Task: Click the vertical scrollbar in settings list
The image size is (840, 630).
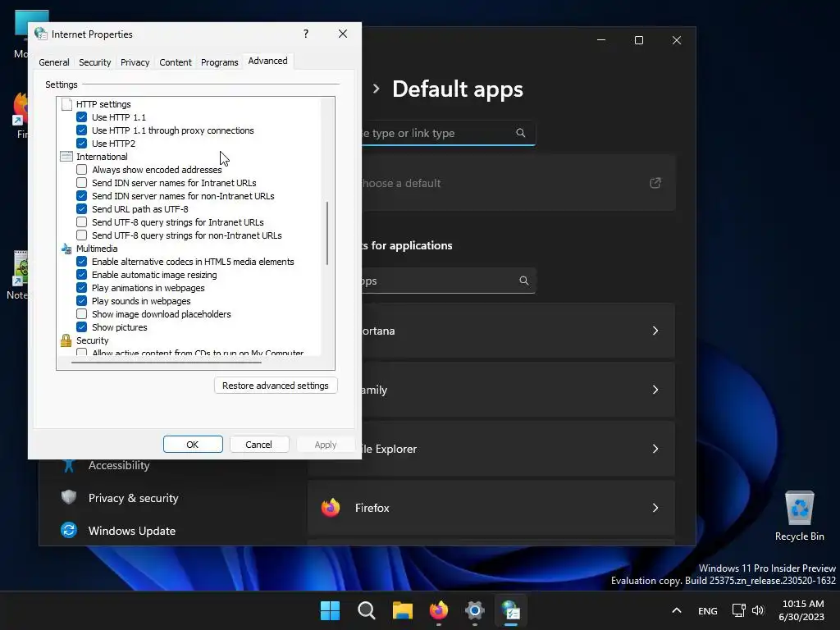Action: point(327,232)
